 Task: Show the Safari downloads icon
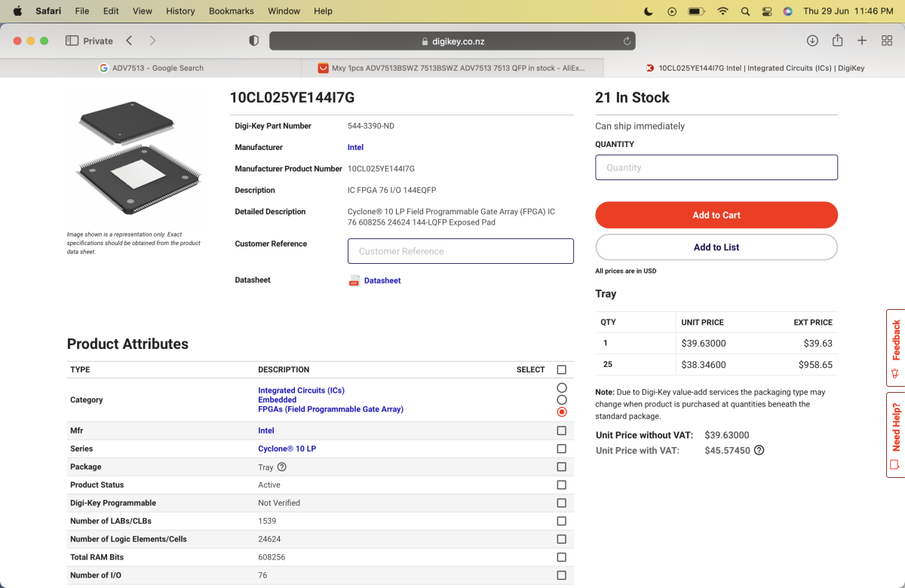click(812, 41)
